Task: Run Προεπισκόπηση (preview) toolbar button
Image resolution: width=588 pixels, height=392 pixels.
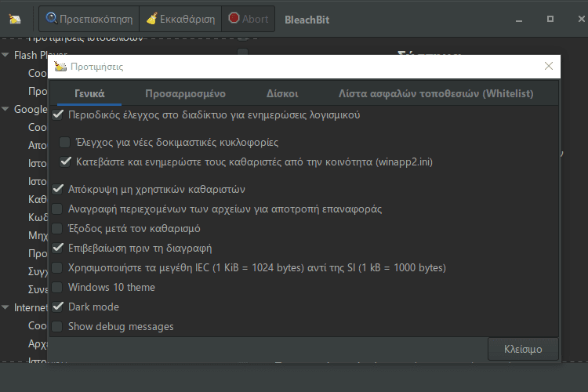Action: point(89,19)
